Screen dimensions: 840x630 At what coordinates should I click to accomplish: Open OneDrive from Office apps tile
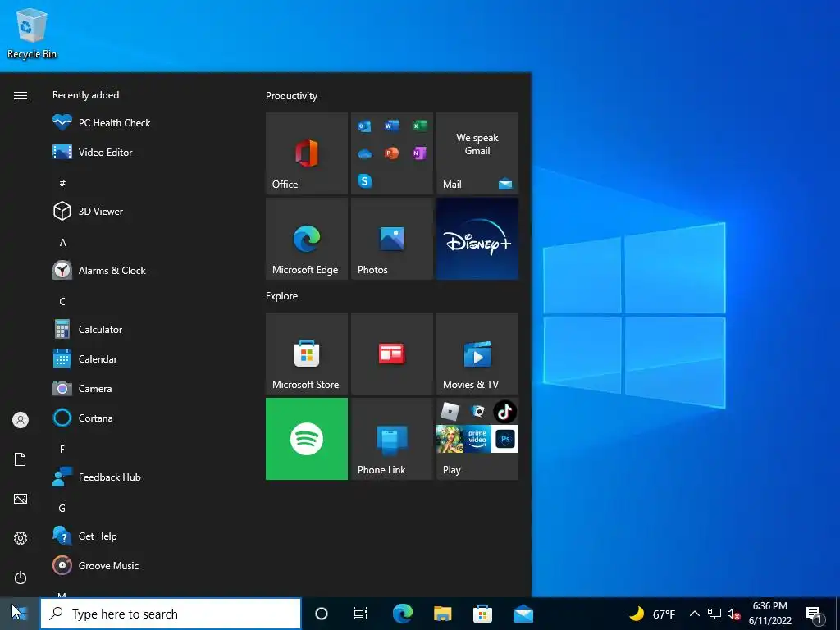coord(365,153)
